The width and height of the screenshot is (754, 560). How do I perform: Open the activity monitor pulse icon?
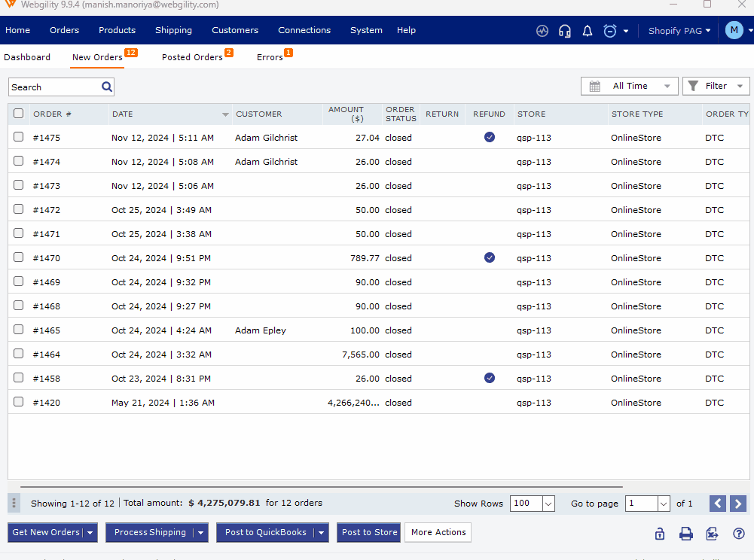click(542, 31)
